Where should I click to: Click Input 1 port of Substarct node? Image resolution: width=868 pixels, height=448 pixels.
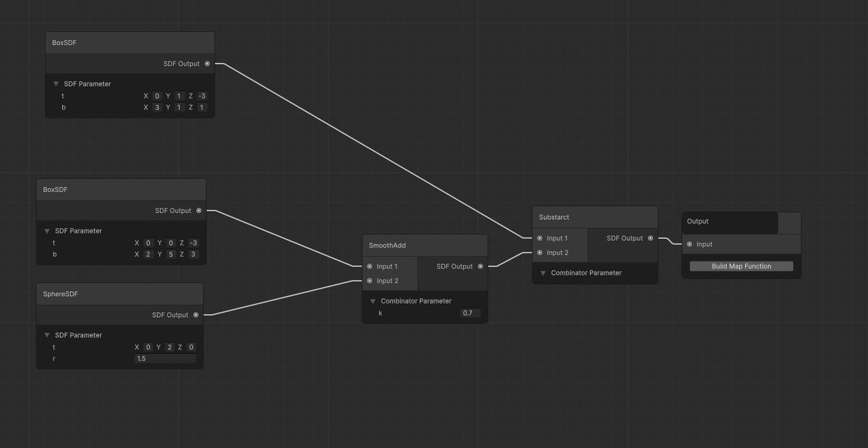540,238
